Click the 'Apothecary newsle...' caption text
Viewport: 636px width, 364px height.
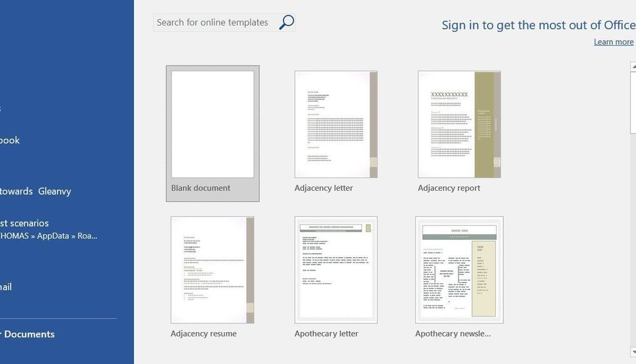[x=453, y=334]
